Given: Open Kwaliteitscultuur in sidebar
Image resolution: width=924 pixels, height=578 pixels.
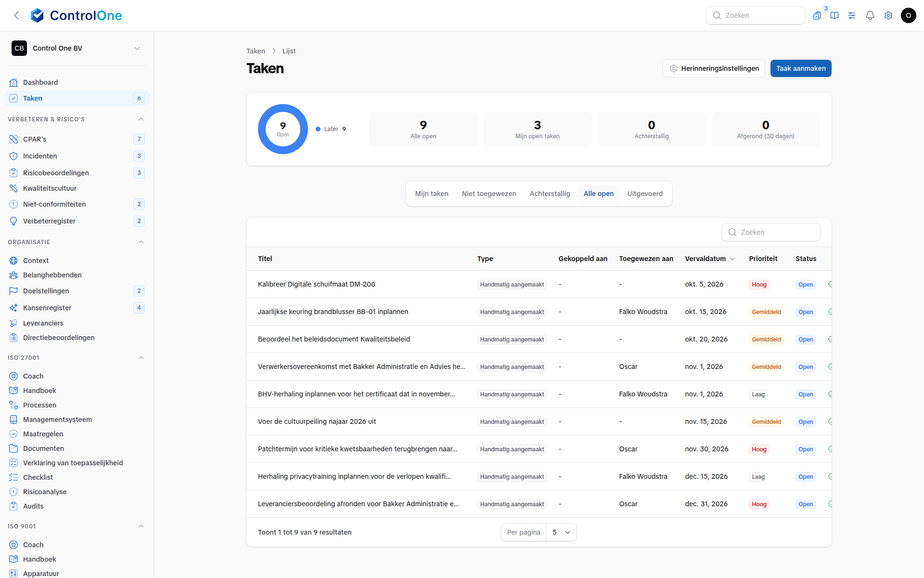Looking at the screenshot, I should click(77, 188).
